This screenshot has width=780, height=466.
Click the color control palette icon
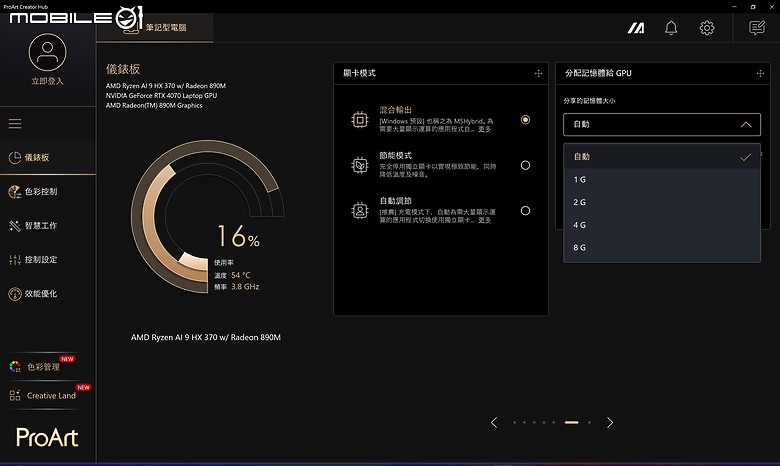(x=15, y=191)
